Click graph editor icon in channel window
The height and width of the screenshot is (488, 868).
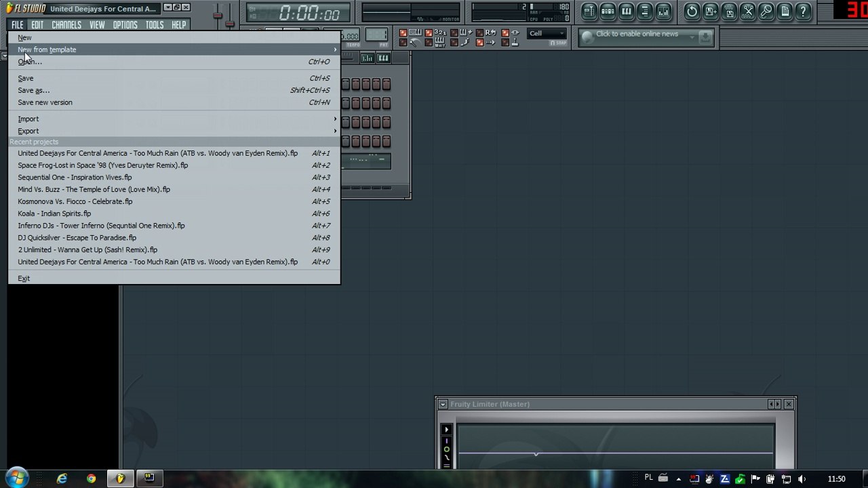pyautogui.click(x=368, y=58)
